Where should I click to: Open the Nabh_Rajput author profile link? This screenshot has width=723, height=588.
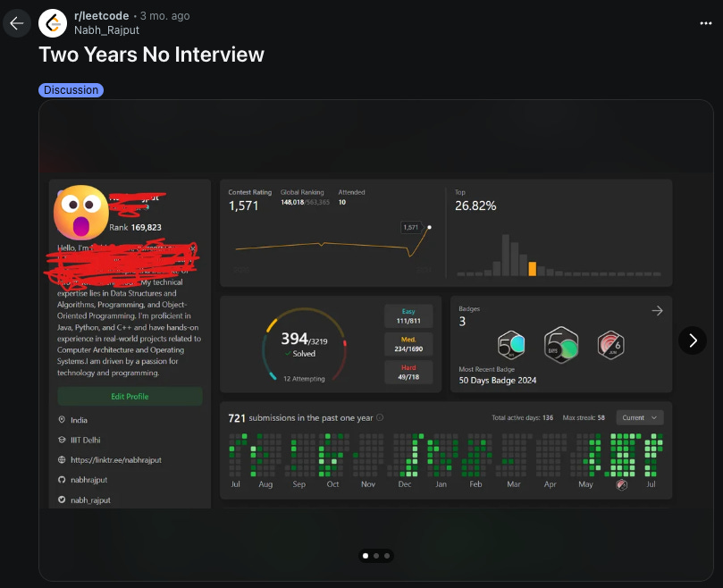point(106,30)
